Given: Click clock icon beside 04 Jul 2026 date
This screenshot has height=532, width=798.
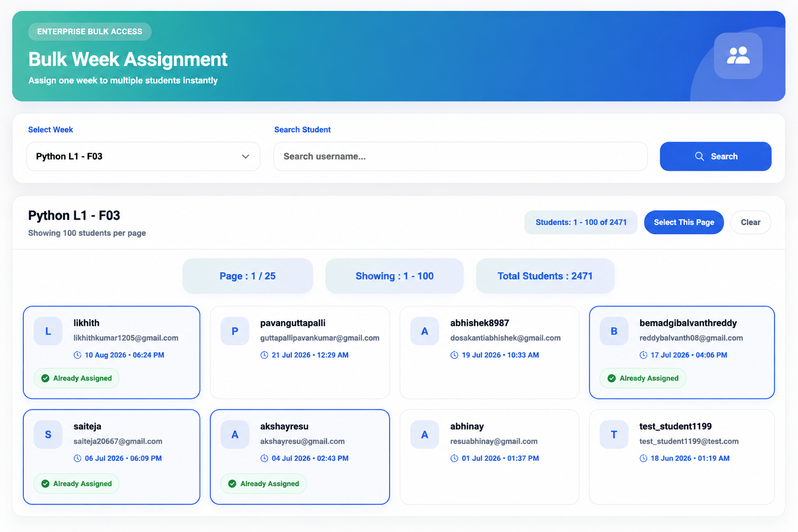Looking at the screenshot, I should point(264,459).
